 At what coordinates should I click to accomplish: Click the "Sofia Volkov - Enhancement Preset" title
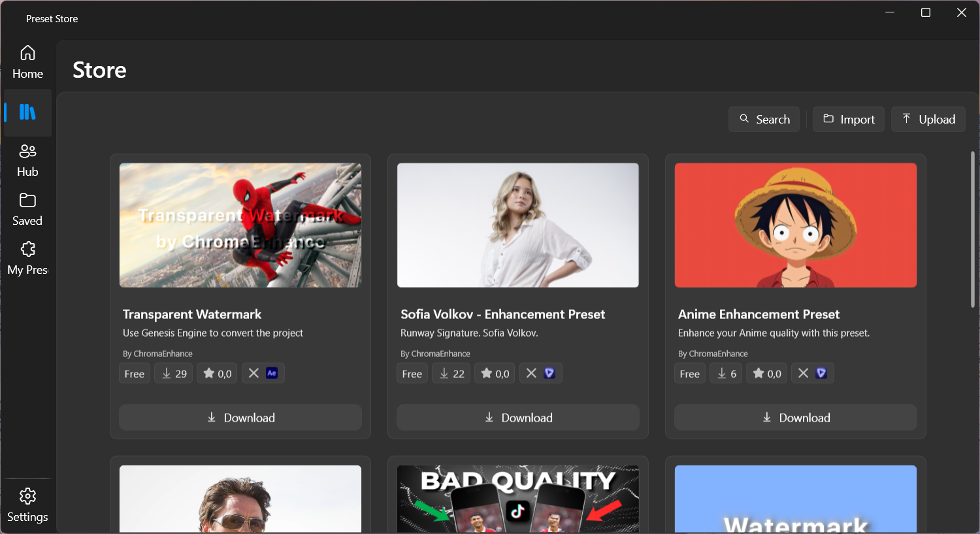coord(503,314)
